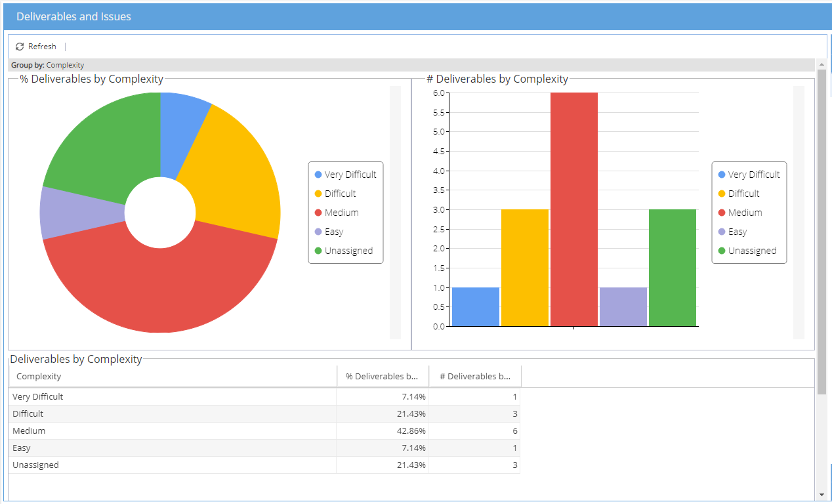Click the Refresh icon in the toolbar
Screen dimensions: 832x504
pyautogui.click(x=20, y=47)
